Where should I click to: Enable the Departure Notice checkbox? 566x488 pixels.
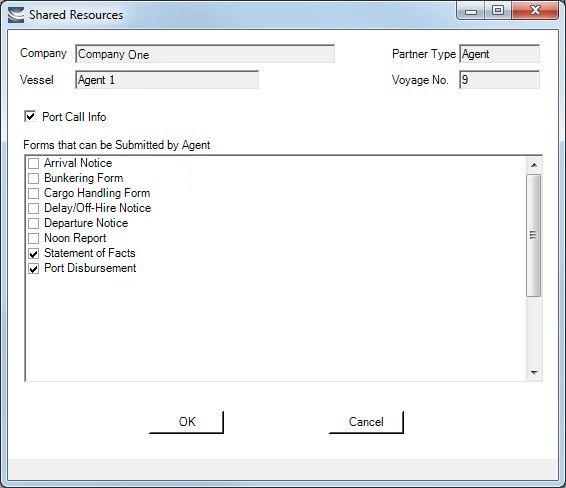click(x=34, y=223)
